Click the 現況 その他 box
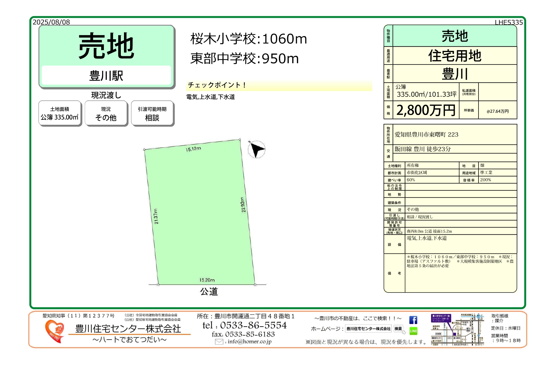The image size is (555, 392). [x=106, y=113]
